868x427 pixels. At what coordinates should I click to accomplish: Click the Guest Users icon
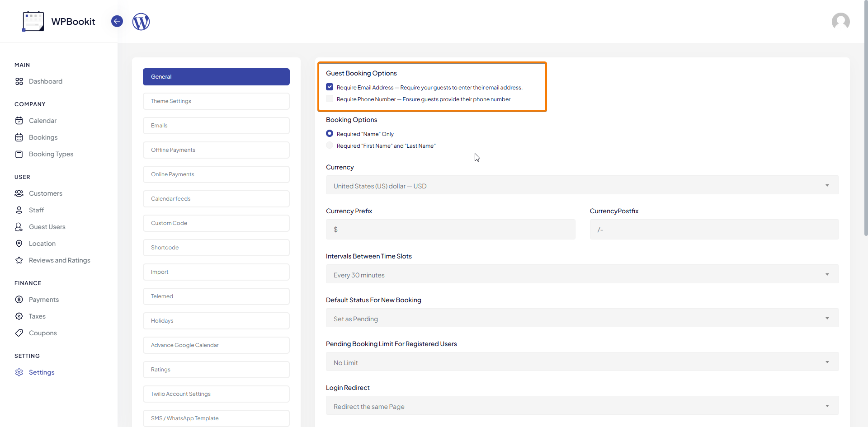click(x=19, y=227)
